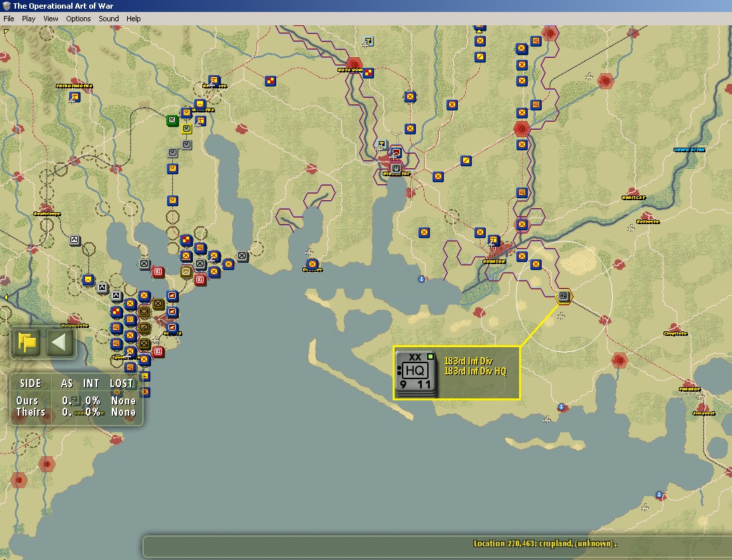
Task: Click the 'AS' column header
Action: click(x=67, y=384)
